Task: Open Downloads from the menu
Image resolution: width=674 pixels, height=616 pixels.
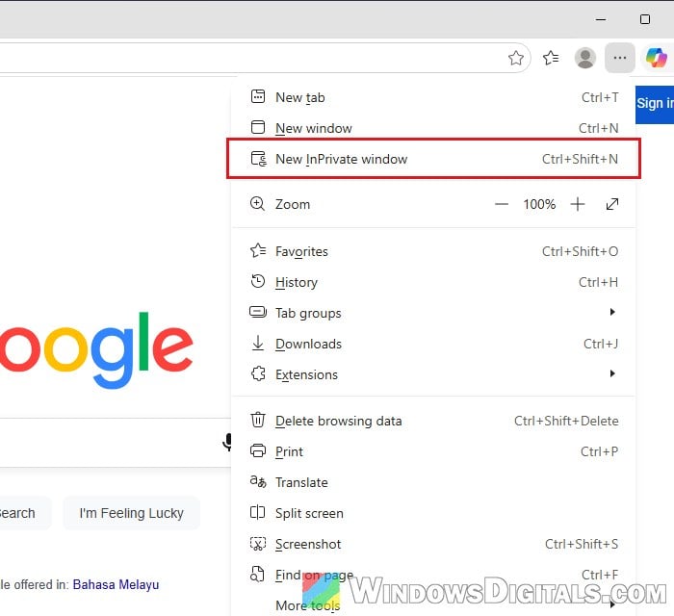Action: [x=434, y=344]
